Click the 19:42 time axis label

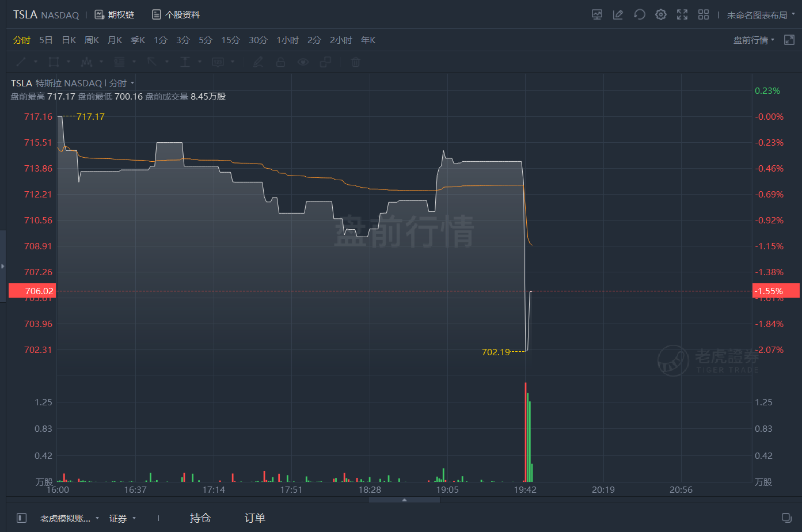click(525, 489)
